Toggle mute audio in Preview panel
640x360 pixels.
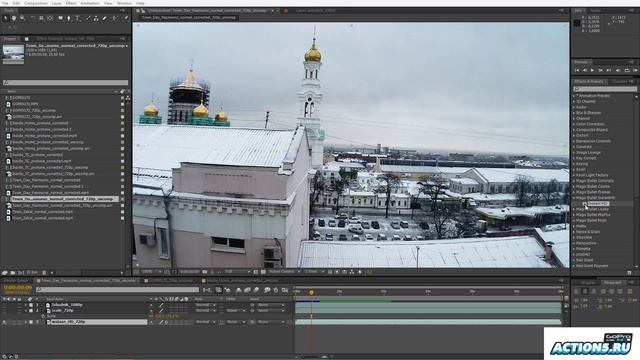(618, 70)
